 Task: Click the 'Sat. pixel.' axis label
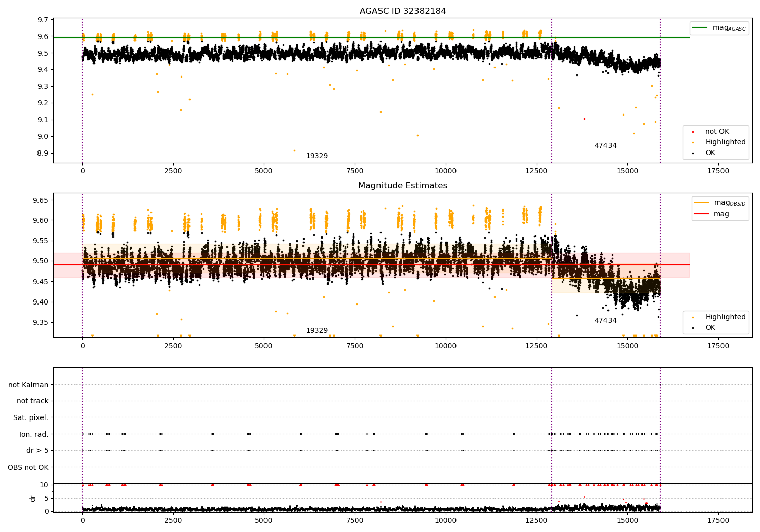click(x=30, y=417)
